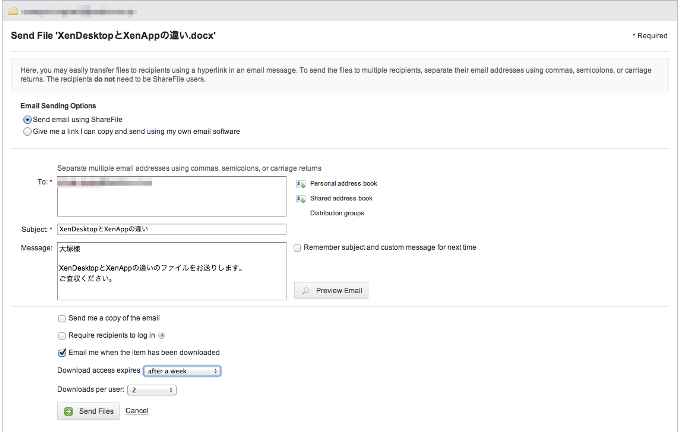The height and width of the screenshot is (432, 680).
Task: Click the Preview Email button
Action: 332,291
